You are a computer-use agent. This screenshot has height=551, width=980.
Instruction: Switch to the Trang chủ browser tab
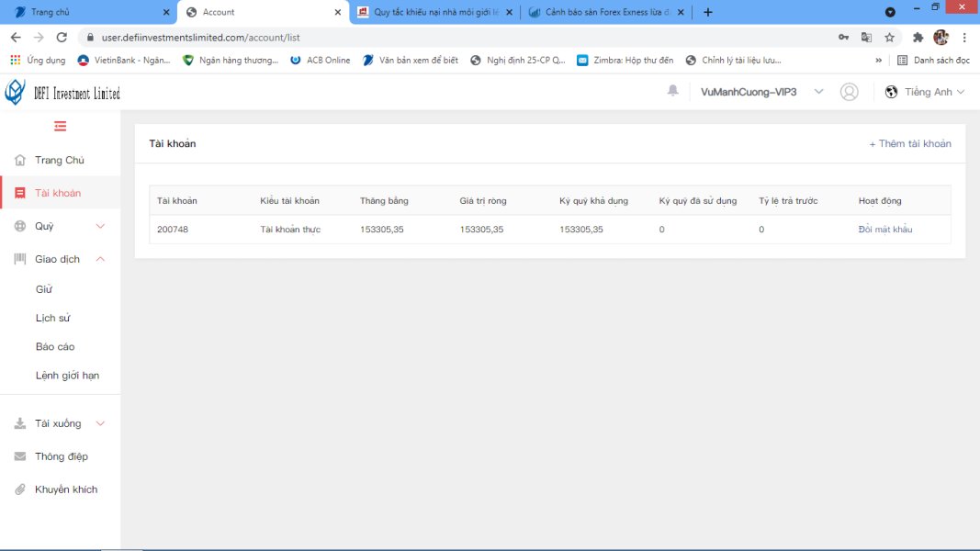coord(87,12)
